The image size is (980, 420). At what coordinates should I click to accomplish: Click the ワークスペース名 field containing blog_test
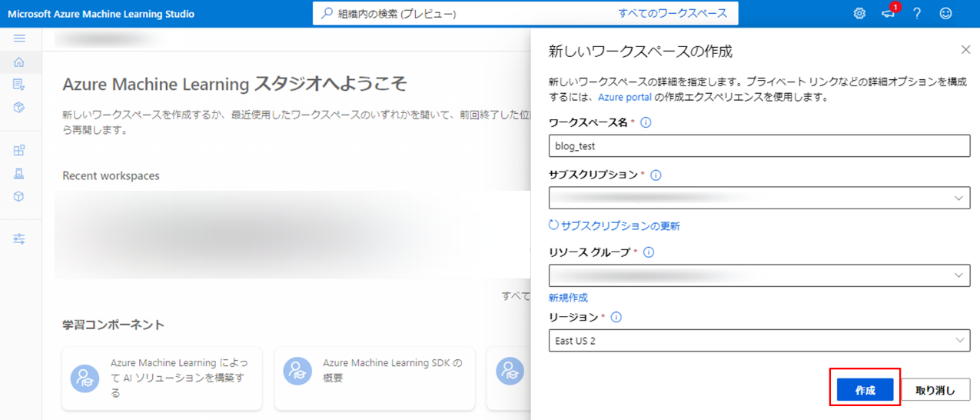[x=759, y=145]
